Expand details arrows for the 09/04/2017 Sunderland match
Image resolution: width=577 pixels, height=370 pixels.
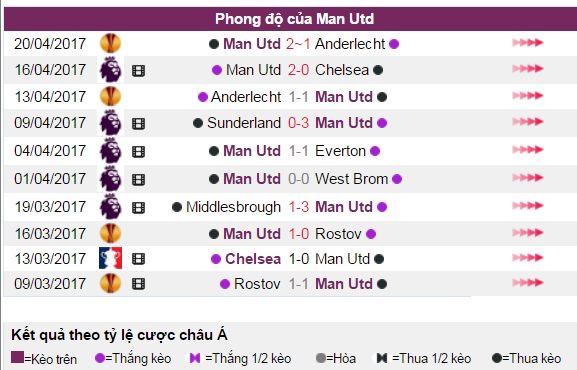tap(528, 122)
